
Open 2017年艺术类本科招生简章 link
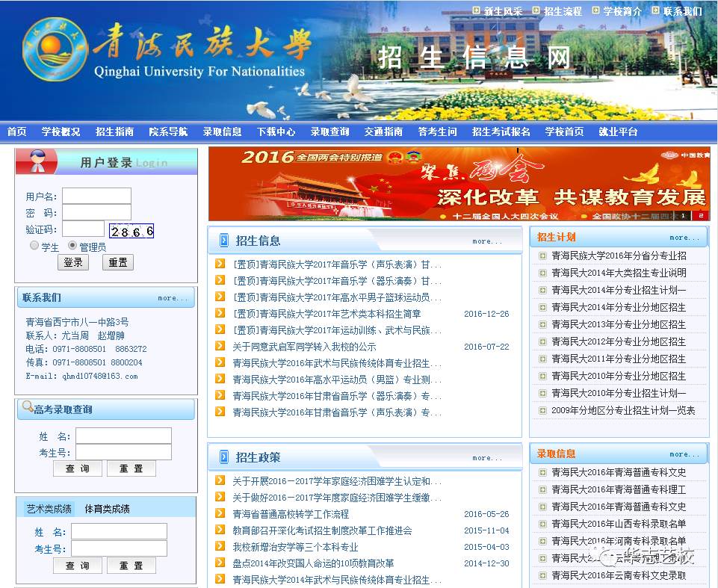coord(326,314)
